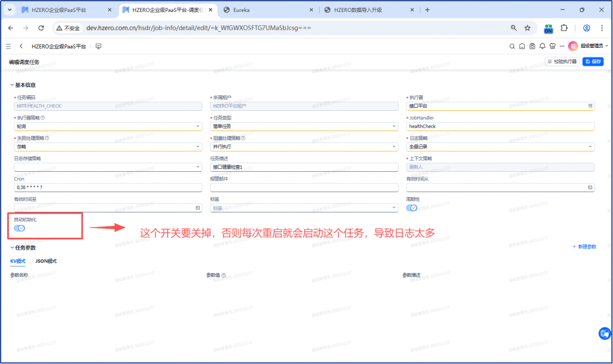Click the 校验执行器 button
The height and width of the screenshot is (364, 613).
click(x=562, y=62)
